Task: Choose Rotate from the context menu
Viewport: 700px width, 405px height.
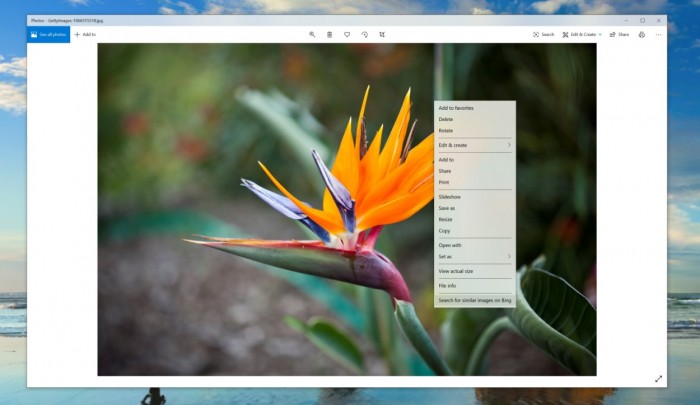Action: pos(474,130)
